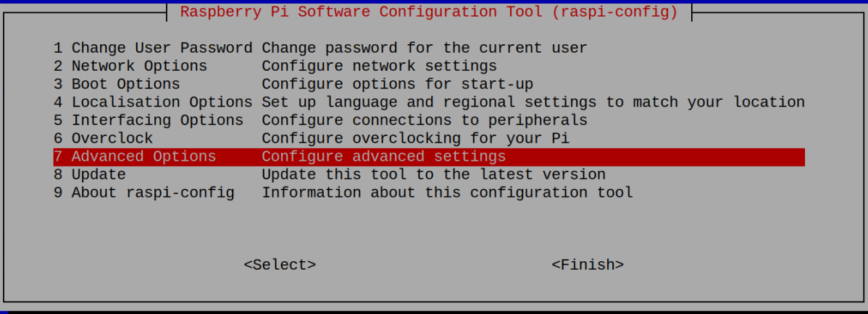868x314 pixels.
Task: Select Interfacing Options menu item
Action: (148, 120)
